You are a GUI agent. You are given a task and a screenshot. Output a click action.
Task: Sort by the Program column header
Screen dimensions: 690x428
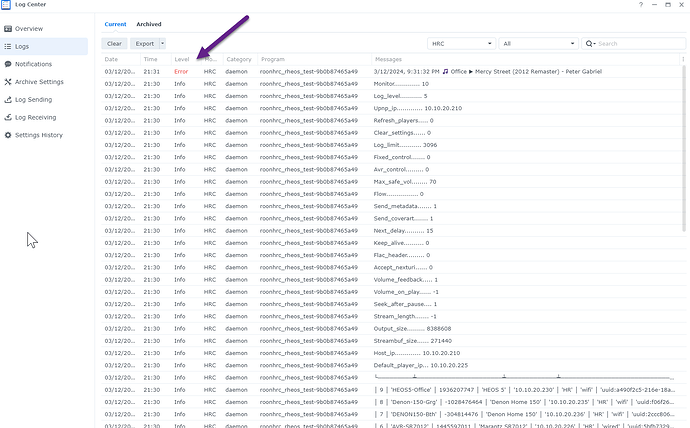[273, 59]
